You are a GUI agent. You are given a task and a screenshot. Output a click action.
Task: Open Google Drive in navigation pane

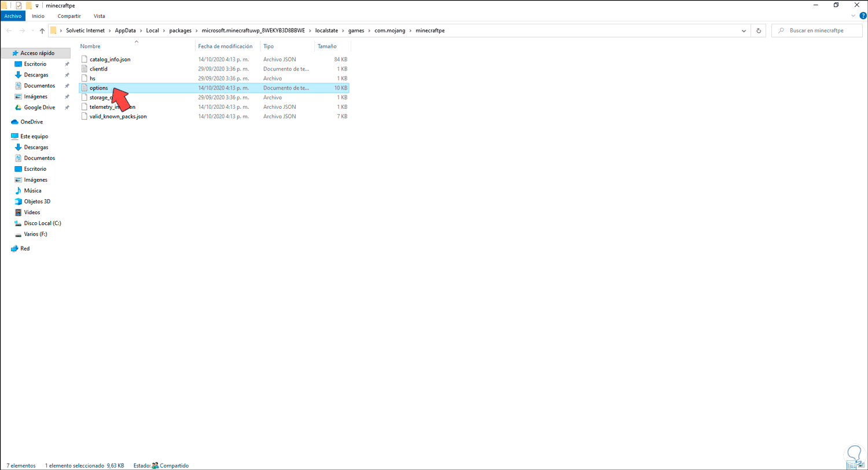pos(39,107)
